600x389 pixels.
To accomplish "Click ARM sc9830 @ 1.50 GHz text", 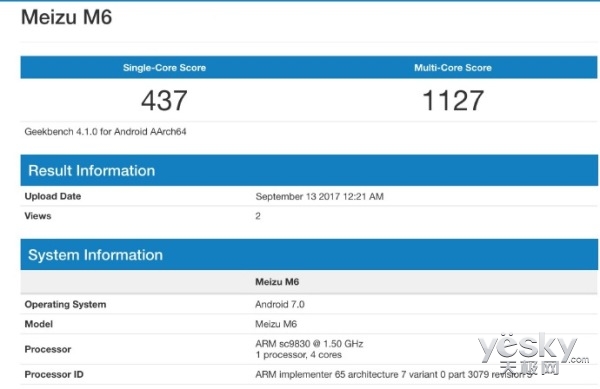I will 309,343.
